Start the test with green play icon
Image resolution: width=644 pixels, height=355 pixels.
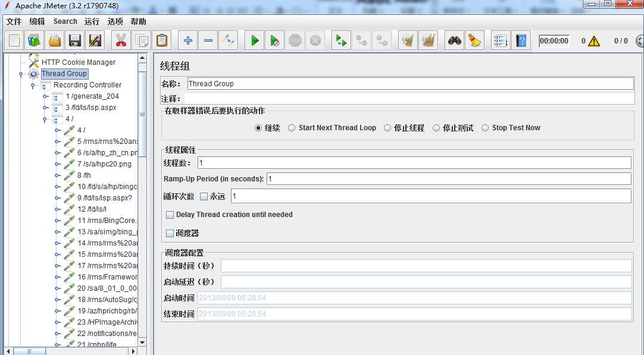pyautogui.click(x=254, y=40)
